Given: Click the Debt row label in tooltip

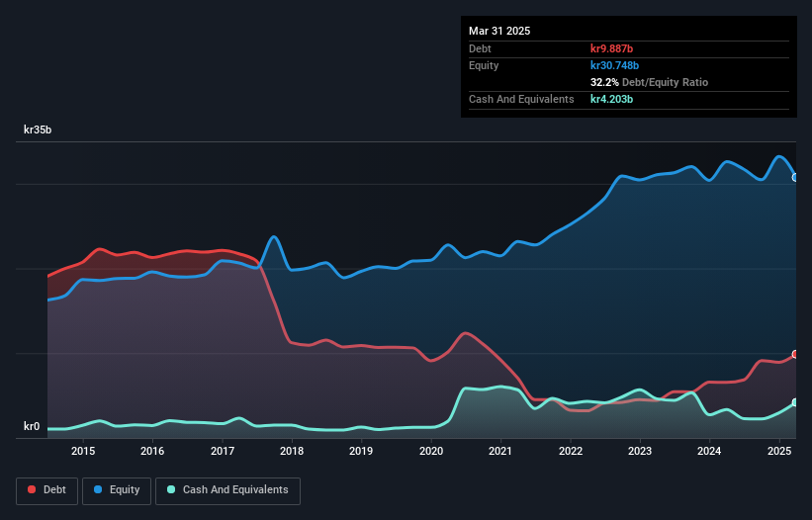Looking at the screenshot, I should [480, 48].
